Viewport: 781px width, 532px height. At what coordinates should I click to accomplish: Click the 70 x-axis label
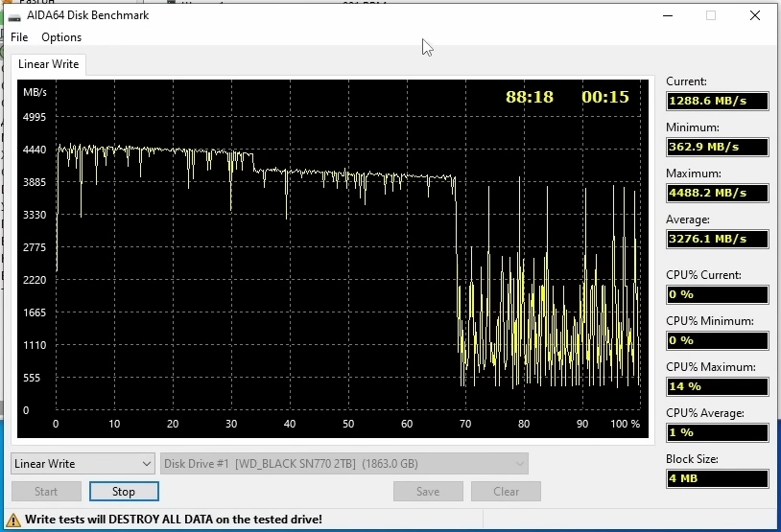click(x=465, y=424)
